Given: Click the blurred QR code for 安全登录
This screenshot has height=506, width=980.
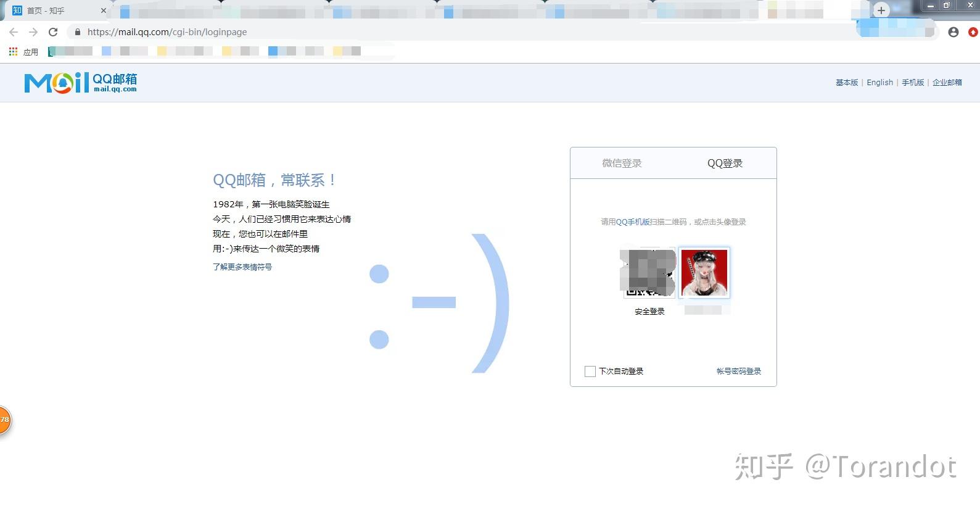Looking at the screenshot, I should [648, 273].
